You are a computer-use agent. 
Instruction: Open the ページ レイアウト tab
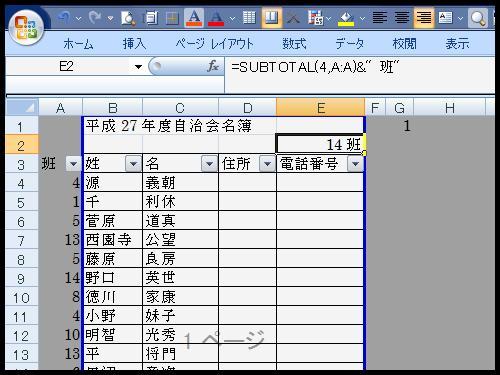[214, 44]
